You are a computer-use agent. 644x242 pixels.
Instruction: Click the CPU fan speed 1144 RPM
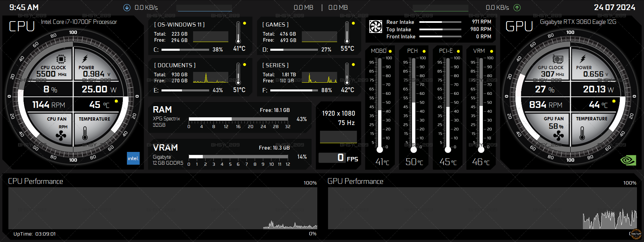click(x=49, y=105)
